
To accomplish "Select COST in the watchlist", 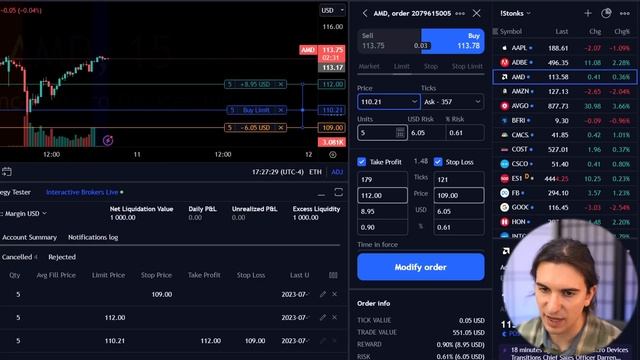I will [x=565, y=149].
